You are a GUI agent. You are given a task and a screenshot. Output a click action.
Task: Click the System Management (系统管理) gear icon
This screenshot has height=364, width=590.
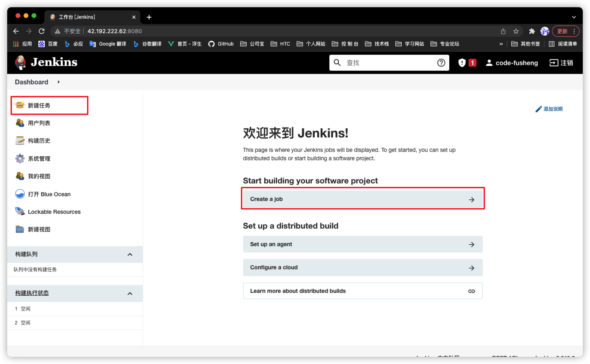[20, 159]
